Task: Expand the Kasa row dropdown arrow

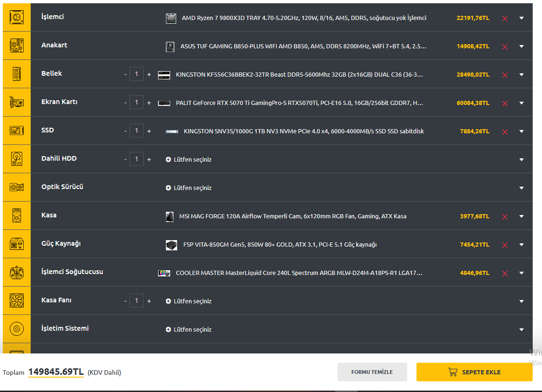Action: coord(521,216)
